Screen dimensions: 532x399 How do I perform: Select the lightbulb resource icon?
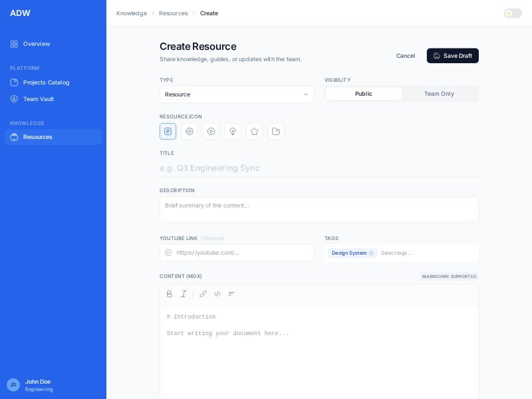click(233, 131)
